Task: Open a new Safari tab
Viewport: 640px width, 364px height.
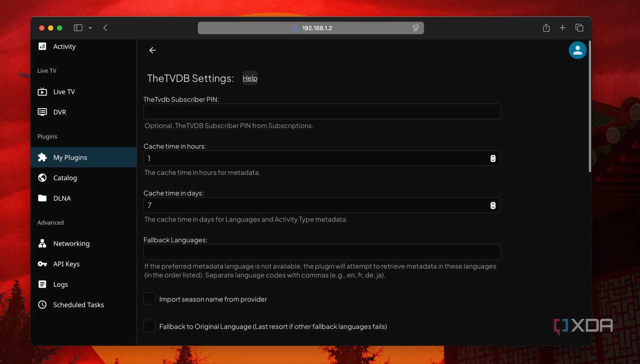Action: [x=562, y=28]
